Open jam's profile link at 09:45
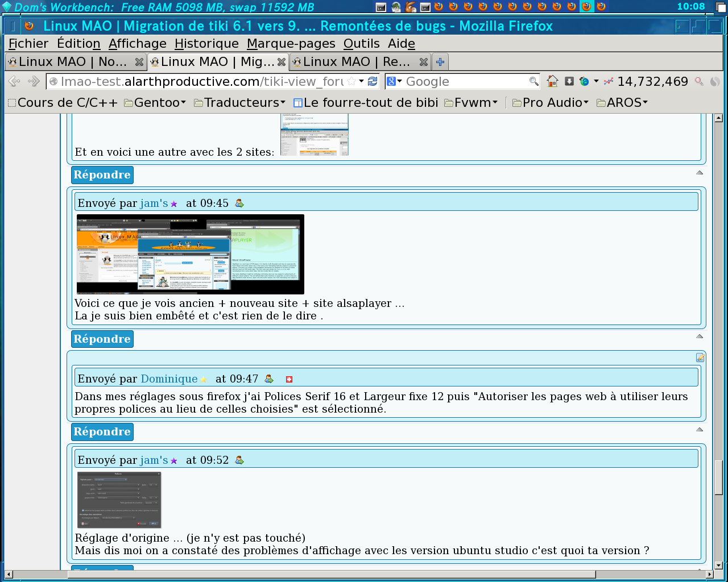The width and height of the screenshot is (728, 582). pos(154,203)
